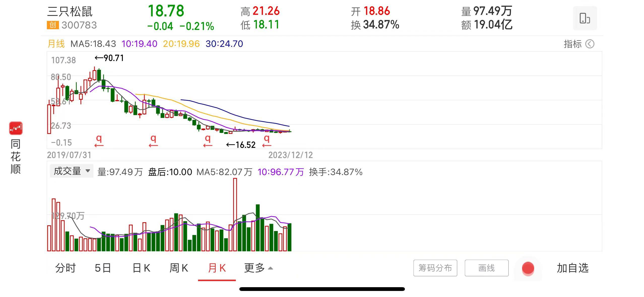This screenshot has width=644, height=297.
Task: Tap the 月线 period label
Action: [56, 44]
